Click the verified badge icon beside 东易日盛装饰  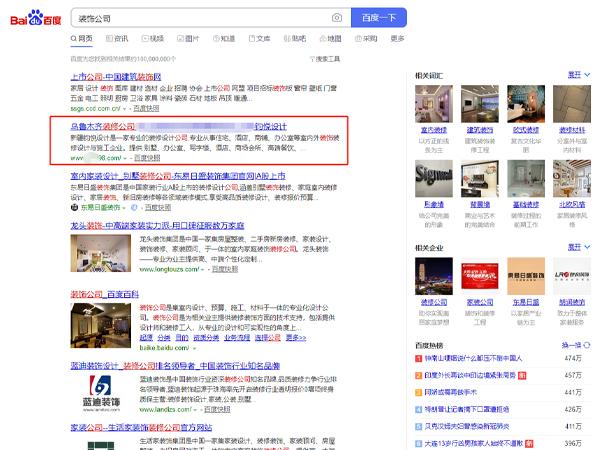pos(134,207)
